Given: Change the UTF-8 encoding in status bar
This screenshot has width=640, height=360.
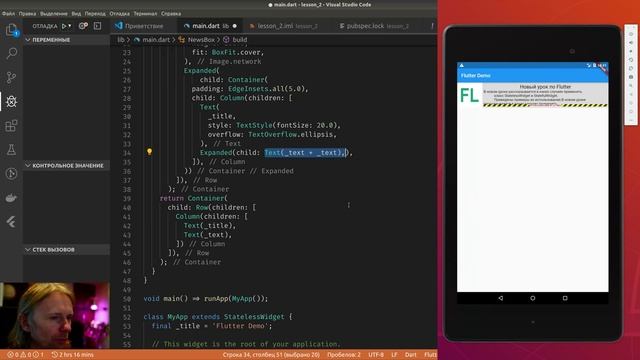Looking at the screenshot, I should tap(376, 355).
